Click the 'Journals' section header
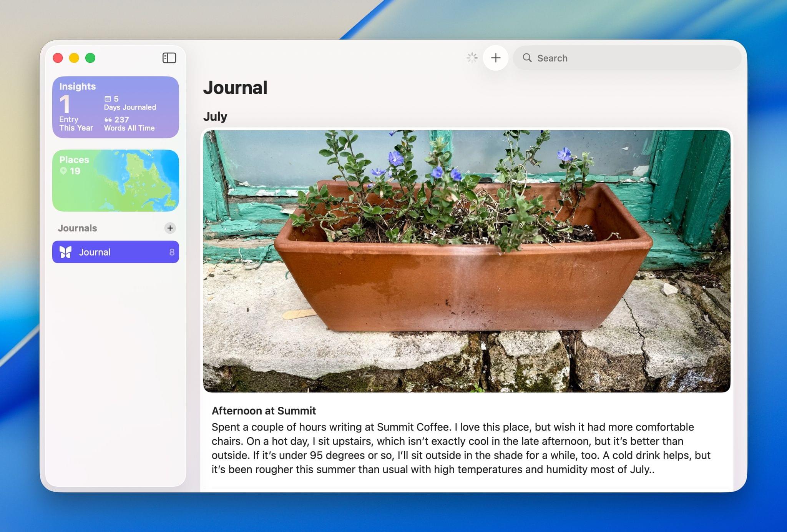The width and height of the screenshot is (787, 532). [78, 228]
